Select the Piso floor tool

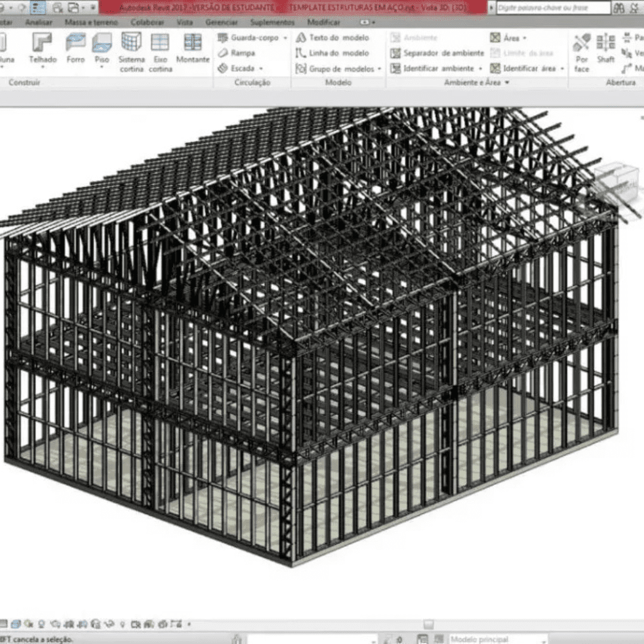point(102,48)
